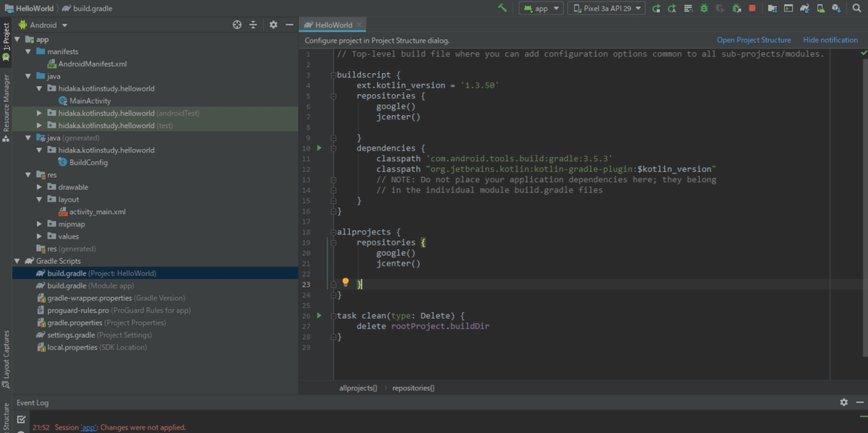This screenshot has height=433, width=868.
Task: Click the Make Project hammer icon
Action: coord(502,8)
